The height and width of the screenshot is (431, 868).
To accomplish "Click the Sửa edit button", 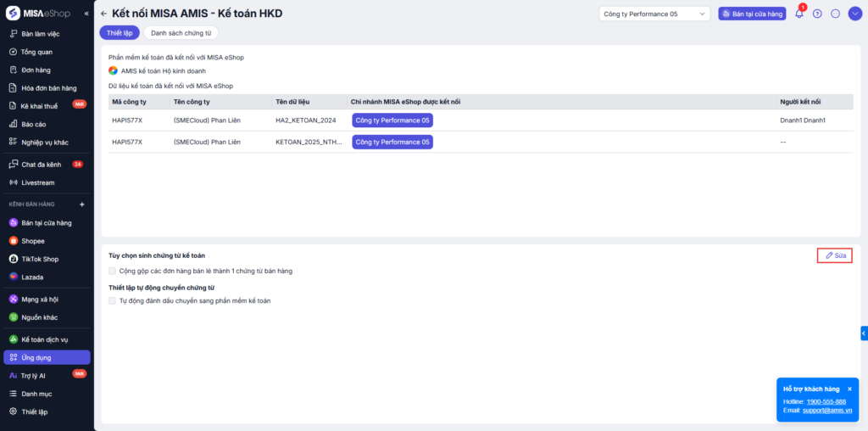I will (x=835, y=255).
